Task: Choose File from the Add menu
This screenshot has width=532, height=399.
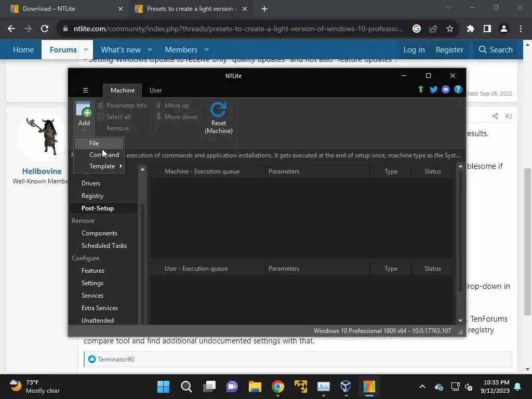Action: pos(99,143)
